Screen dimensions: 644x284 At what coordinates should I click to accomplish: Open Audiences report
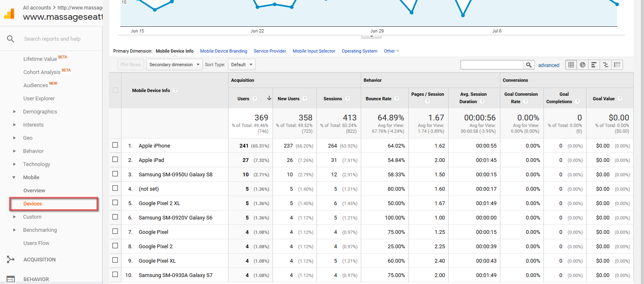coord(36,85)
